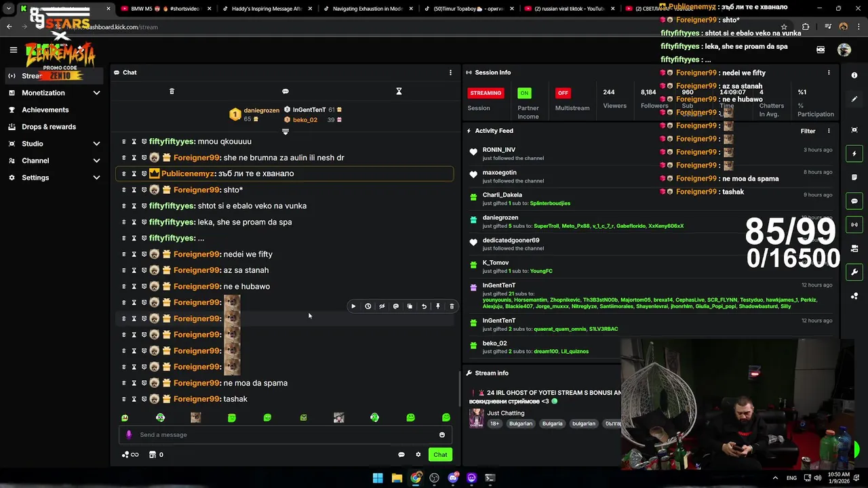
Task: Timeout user on the 'tashak' message
Action: [x=134, y=399]
